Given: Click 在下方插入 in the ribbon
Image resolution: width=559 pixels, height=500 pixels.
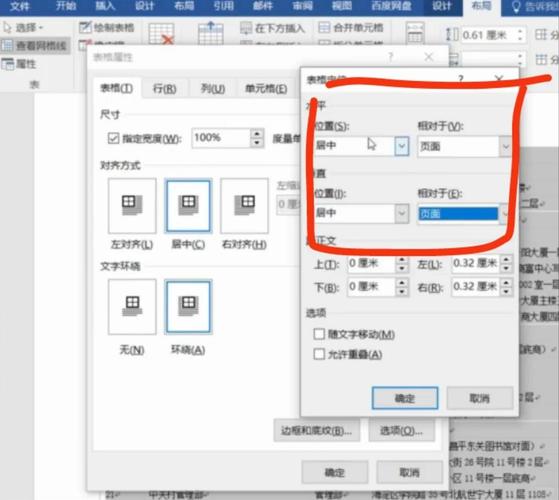Looking at the screenshot, I should tap(273, 28).
